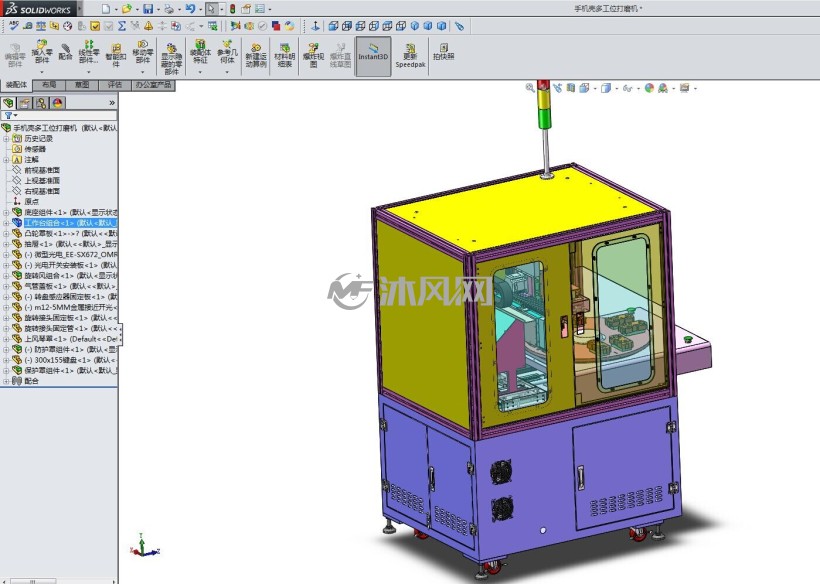Open the dropdown under Insert Components (插入零部件)
This screenshot has width=820, height=584.
42,72
